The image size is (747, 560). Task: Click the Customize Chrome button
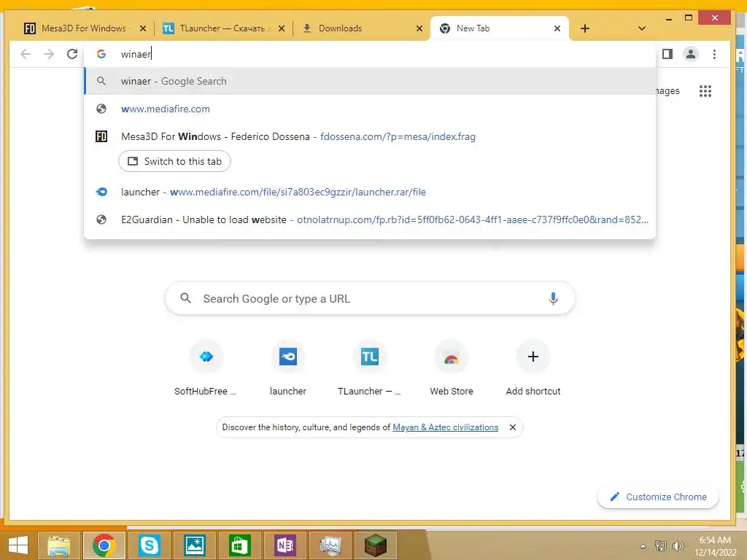657,497
